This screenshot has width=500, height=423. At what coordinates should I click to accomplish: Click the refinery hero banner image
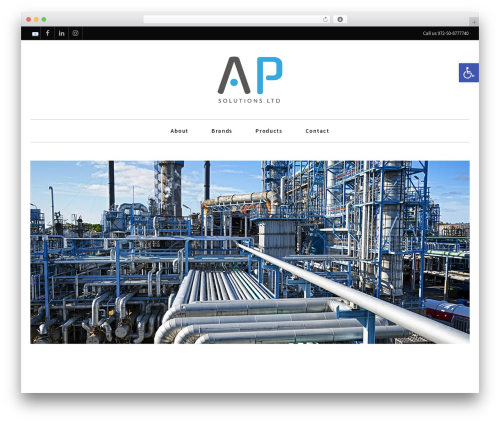tap(250, 252)
